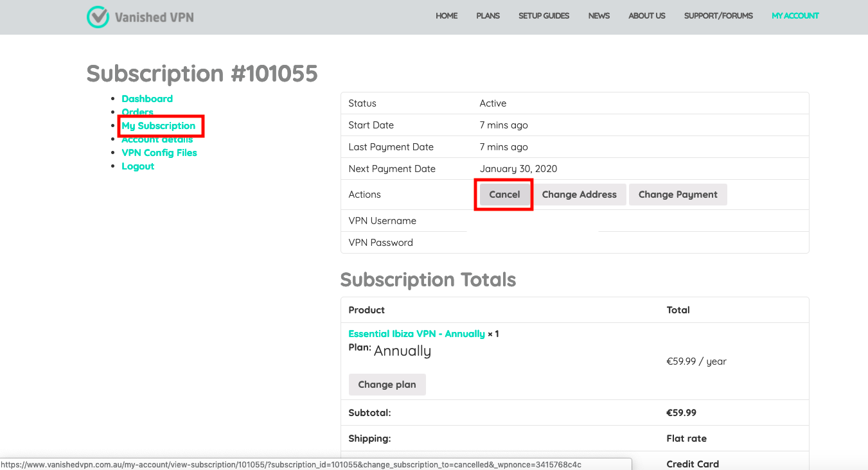
Task: Click the Change Address button
Action: (580, 195)
